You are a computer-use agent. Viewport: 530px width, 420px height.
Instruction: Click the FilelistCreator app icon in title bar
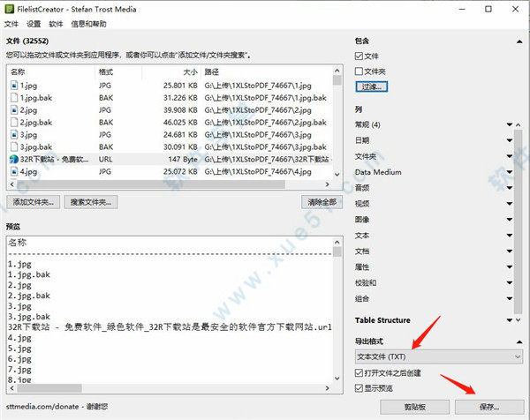(10, 8)
